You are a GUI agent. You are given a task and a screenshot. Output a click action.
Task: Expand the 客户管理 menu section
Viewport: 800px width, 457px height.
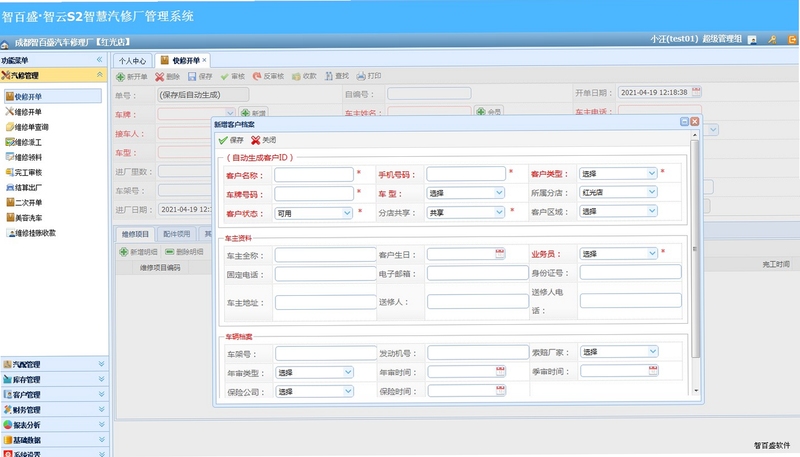[x=101, y=394]
